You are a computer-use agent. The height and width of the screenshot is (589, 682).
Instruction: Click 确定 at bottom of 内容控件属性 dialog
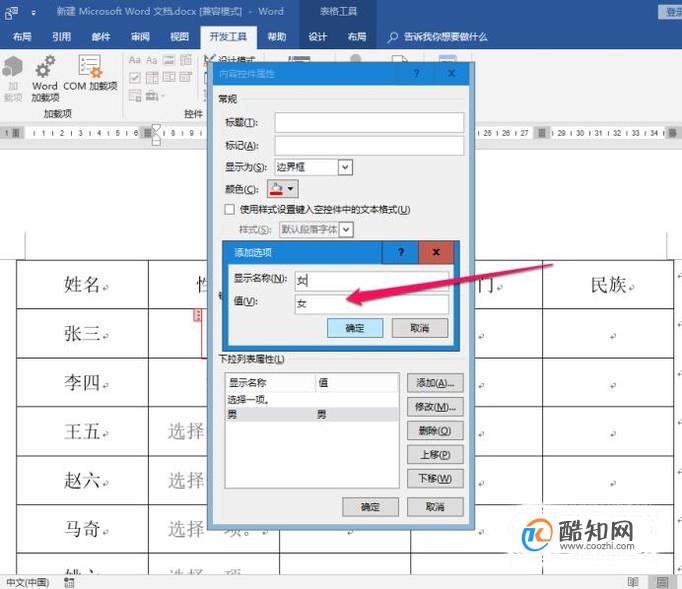[x=370, y=507]
